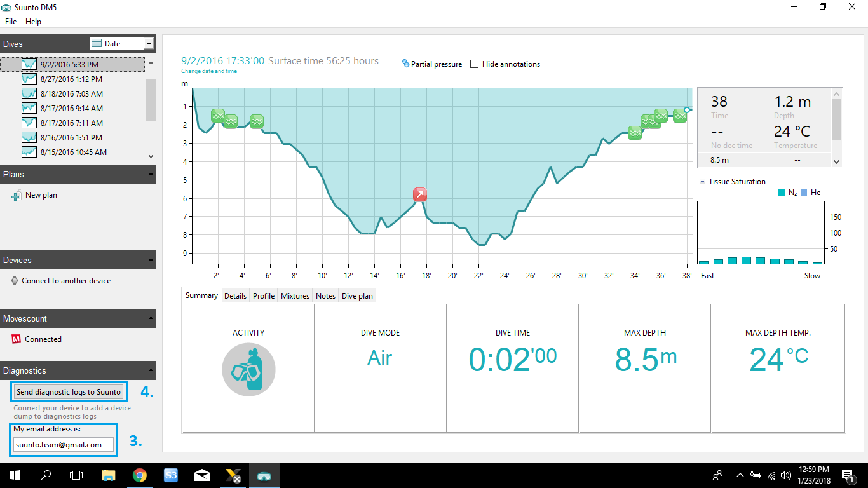Viewport: 868px width, 488px height.
Task: Select the 9/2/2016 5:33 PM dive entry
Action: [x=73, y=64]
